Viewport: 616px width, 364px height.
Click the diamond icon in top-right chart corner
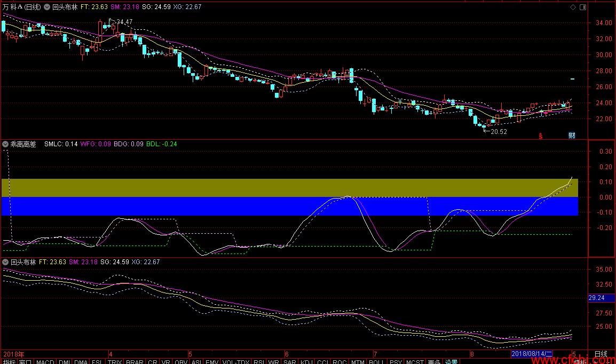[x=573, y=7]
